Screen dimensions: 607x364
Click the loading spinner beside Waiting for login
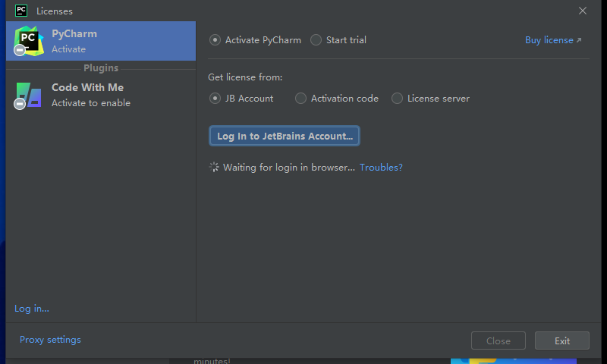214,167
